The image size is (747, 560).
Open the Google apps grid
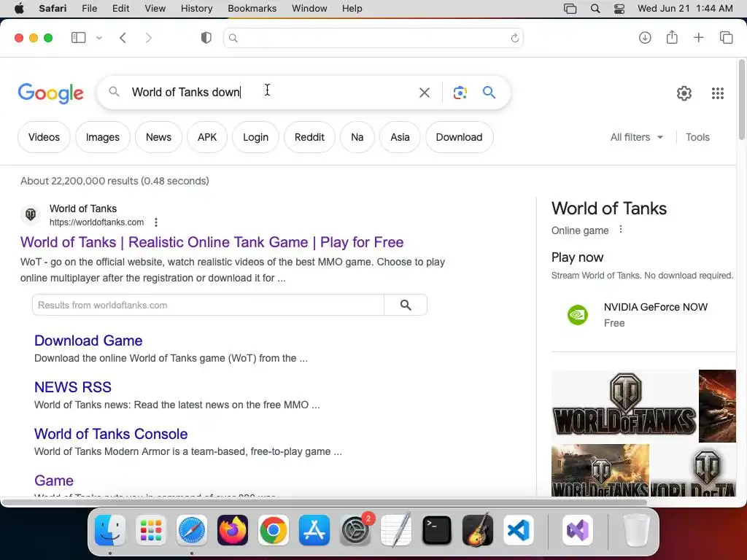718,93
